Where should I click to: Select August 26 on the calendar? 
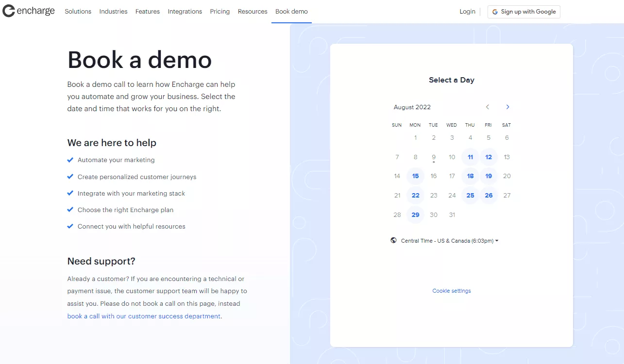pos(489,196)
